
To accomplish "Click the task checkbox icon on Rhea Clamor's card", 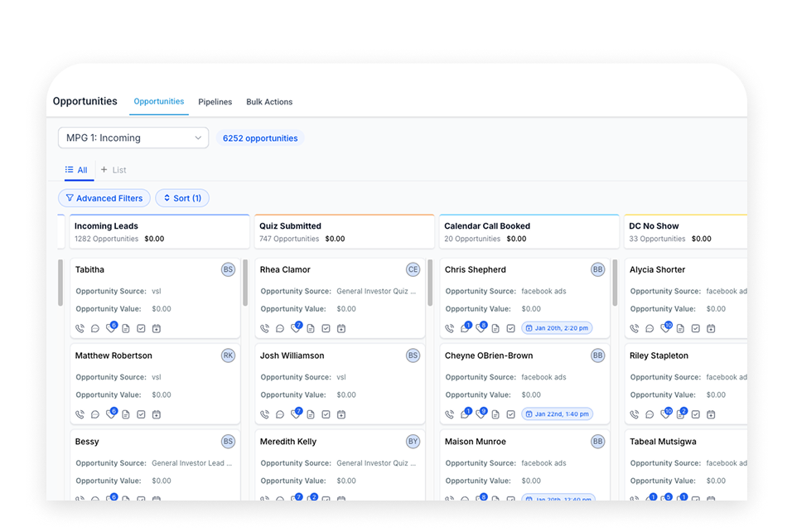I will point(326,329).
